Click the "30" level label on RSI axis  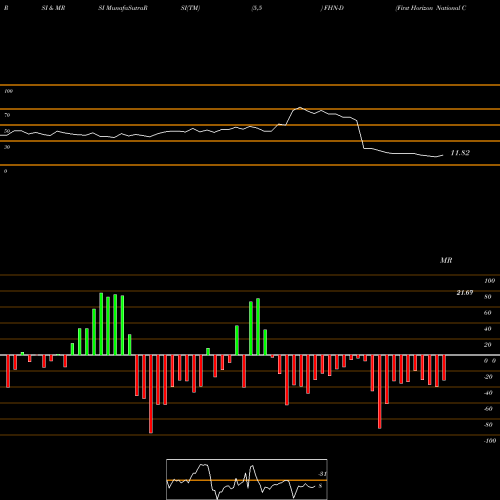tap(7, 147)
